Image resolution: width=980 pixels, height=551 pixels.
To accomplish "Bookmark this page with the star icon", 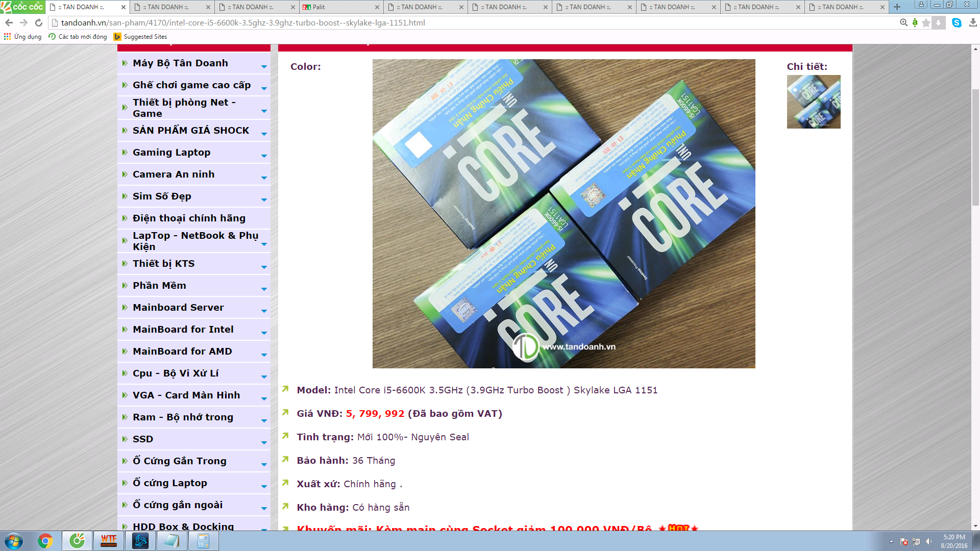I will coord(926,23).
